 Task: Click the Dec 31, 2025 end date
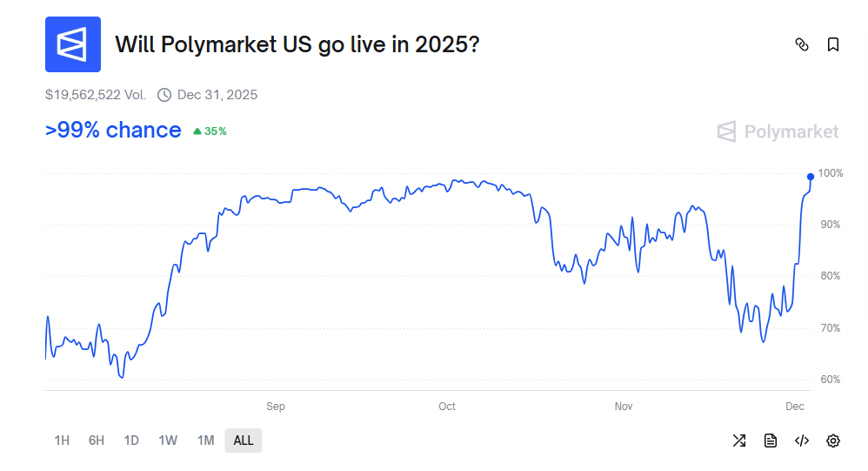tap(217, 95)
